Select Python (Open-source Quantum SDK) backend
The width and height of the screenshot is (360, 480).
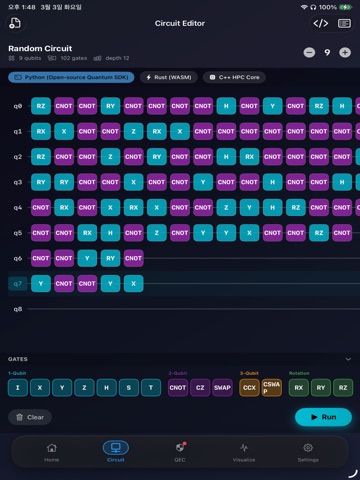click(x=71, y=77)
